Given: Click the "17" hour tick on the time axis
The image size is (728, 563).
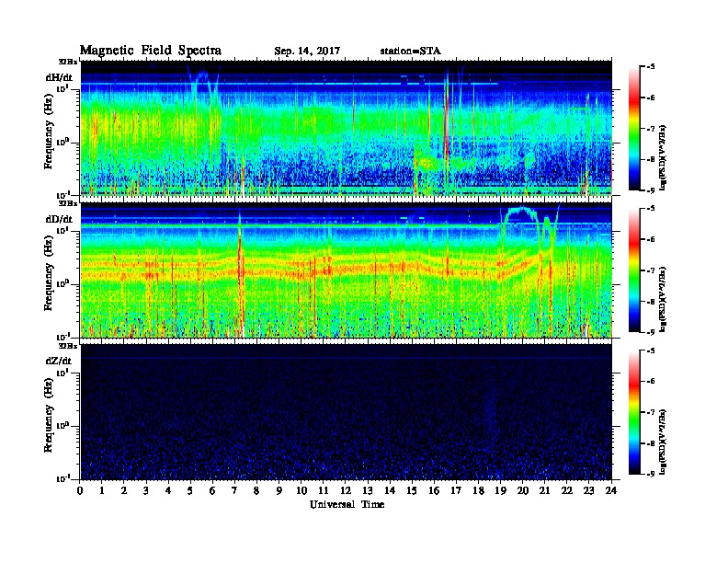Looking at the screenshot, I should [x=457, y=491].
